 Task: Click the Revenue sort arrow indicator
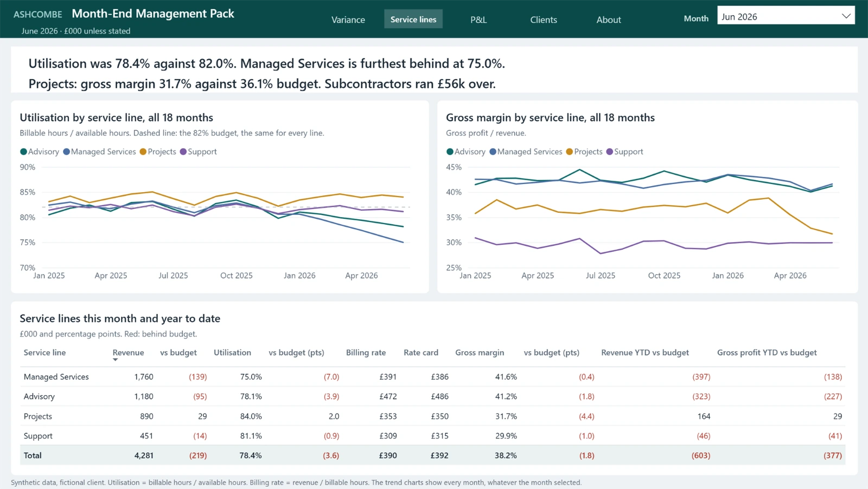point(115,360)
